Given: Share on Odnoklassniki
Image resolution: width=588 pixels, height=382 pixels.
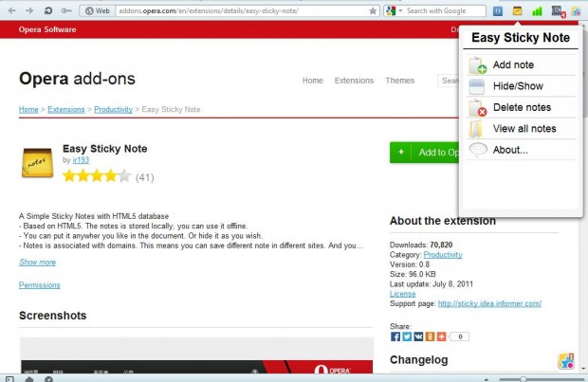Looking at the screenshot, I should [431, 337].
